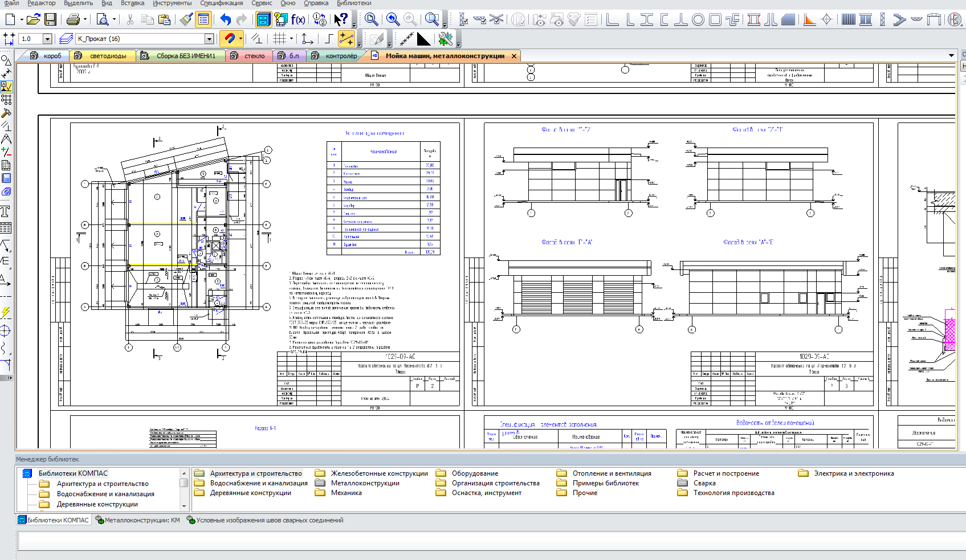This screenshot has height=560, width=966.
Task: Activate the text tool in the left toolbar
Action: [5, 212]
